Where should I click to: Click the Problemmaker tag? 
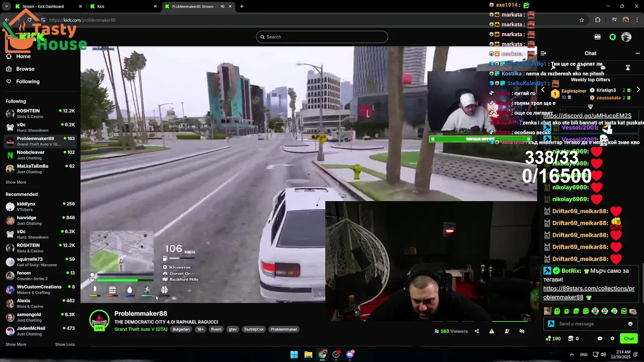[284, 329]
